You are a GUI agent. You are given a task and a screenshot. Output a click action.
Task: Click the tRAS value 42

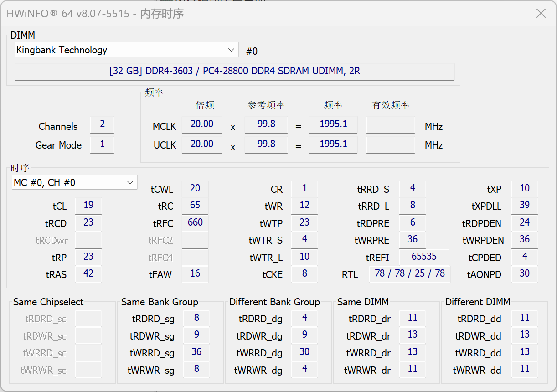(88, 274)
